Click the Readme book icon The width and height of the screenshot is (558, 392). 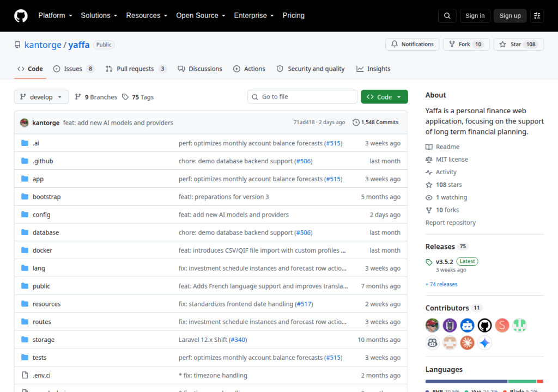click(x=429, y=147)
